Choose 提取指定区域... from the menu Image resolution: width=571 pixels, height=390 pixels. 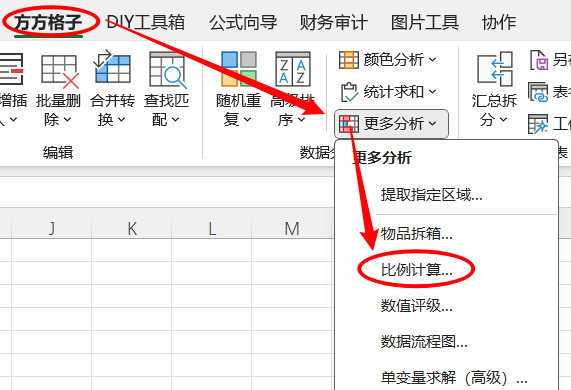tap(432, 195)
